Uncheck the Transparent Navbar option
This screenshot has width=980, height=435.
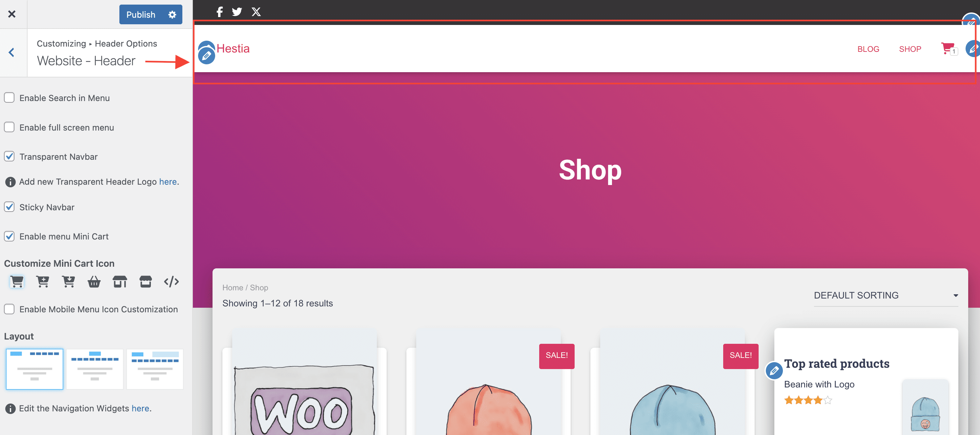(x=10, y=156)
